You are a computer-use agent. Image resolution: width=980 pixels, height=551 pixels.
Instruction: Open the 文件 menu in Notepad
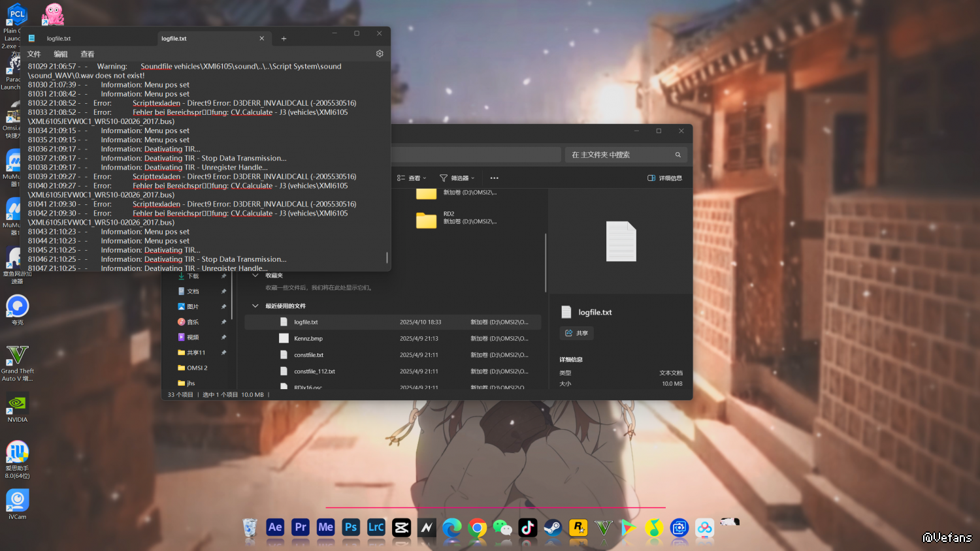tap(34, 54)
